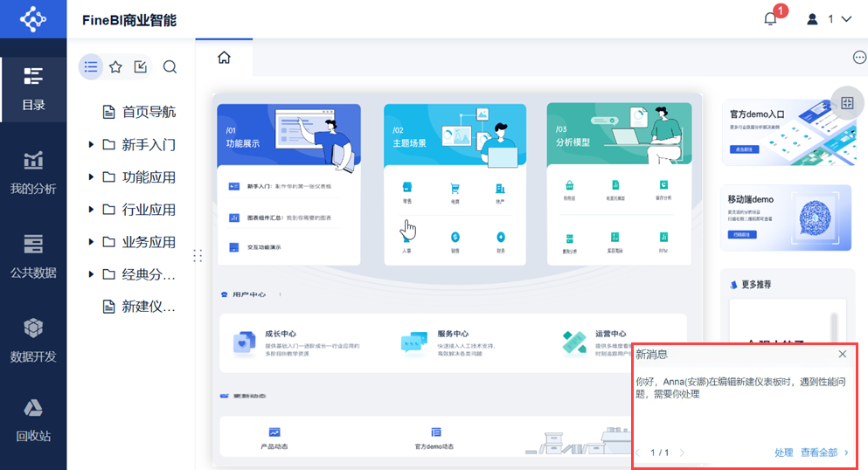Open the 回收站 recycle bin
Screen dimensions: 868x470
pos(33,421)
